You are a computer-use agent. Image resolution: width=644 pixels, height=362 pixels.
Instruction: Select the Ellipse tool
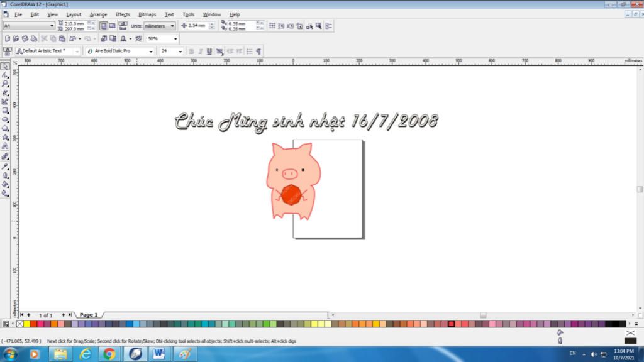5,119
